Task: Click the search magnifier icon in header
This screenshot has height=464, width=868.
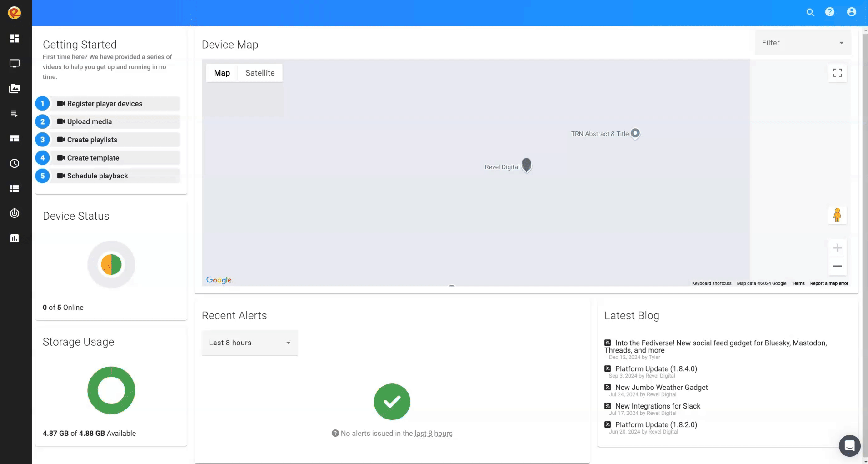Action: point(810,12)
